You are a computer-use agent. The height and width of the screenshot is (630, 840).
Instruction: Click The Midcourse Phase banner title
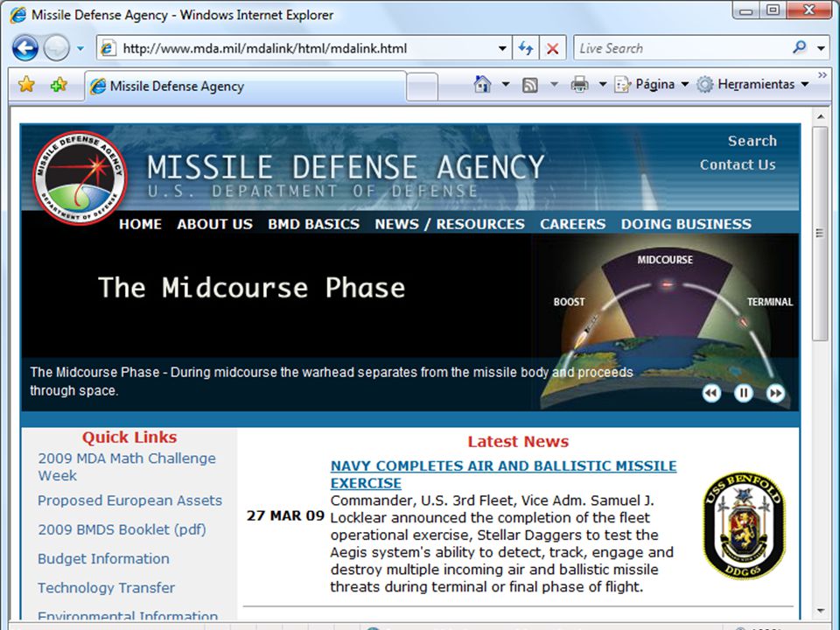[x=252, y=288]
